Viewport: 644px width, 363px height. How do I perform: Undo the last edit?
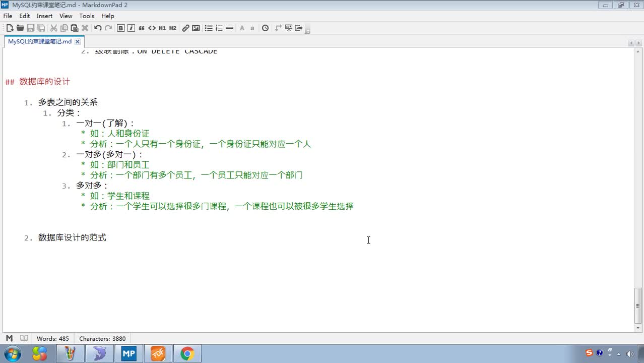98,28
